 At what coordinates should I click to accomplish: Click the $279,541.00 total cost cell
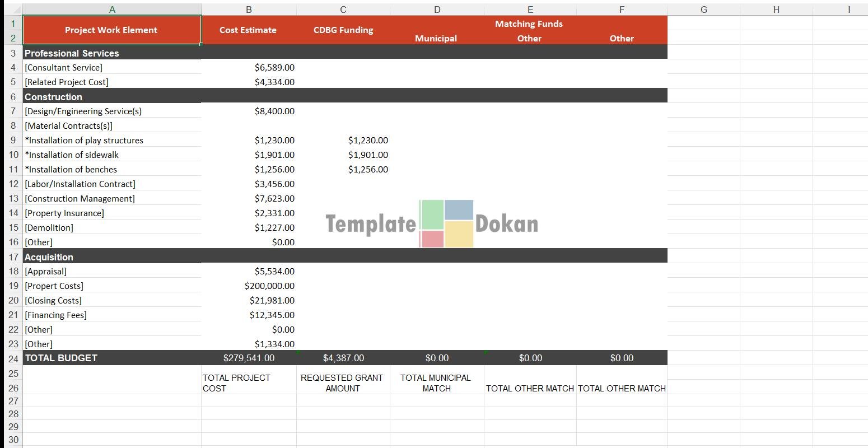pyautogui.click(x=249, y=358)
